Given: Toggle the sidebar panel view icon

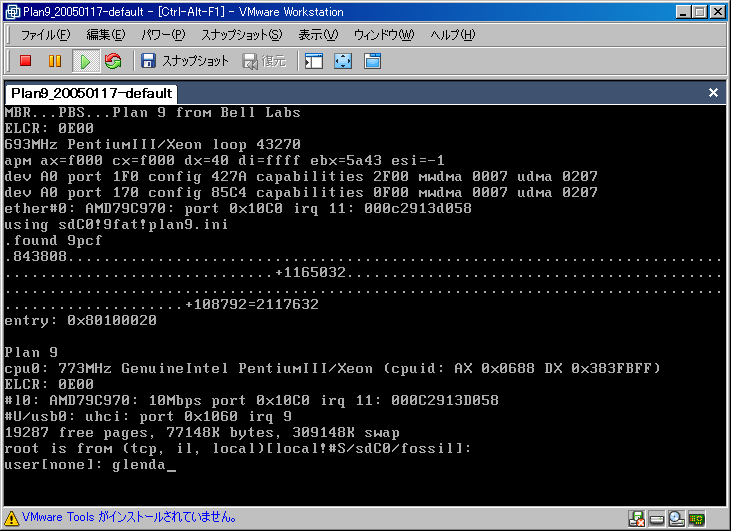Looking at the screenshot, I should point(314,61).
